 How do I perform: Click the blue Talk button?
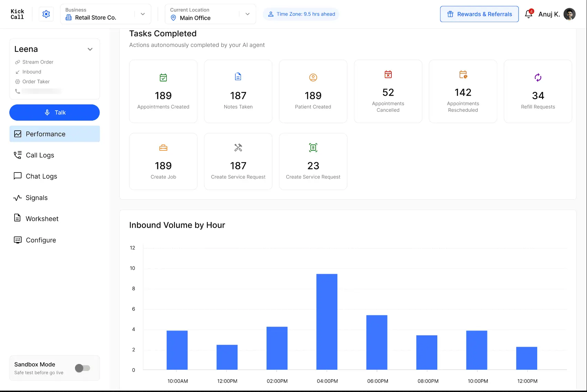(x=55, y=113)
